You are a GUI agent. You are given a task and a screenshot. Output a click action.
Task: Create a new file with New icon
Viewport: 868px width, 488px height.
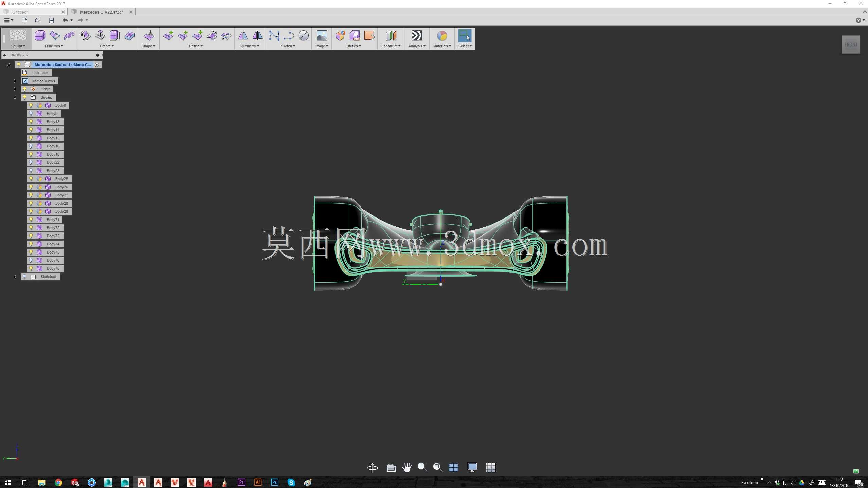(24, 20)
